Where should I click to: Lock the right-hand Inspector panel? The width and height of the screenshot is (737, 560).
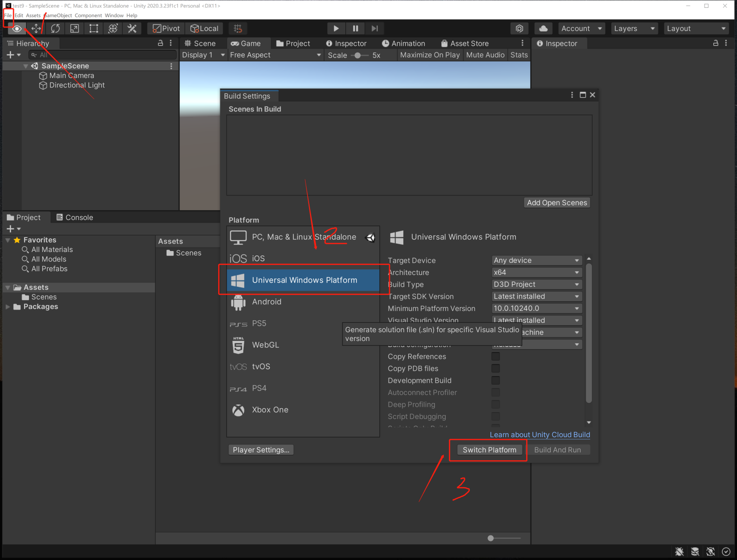(x=716, y=43)
